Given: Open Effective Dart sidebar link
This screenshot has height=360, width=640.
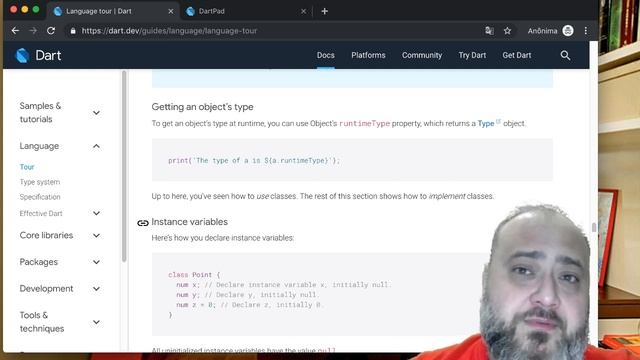Looking at the screenshot, I should click(x=41, y=213).
